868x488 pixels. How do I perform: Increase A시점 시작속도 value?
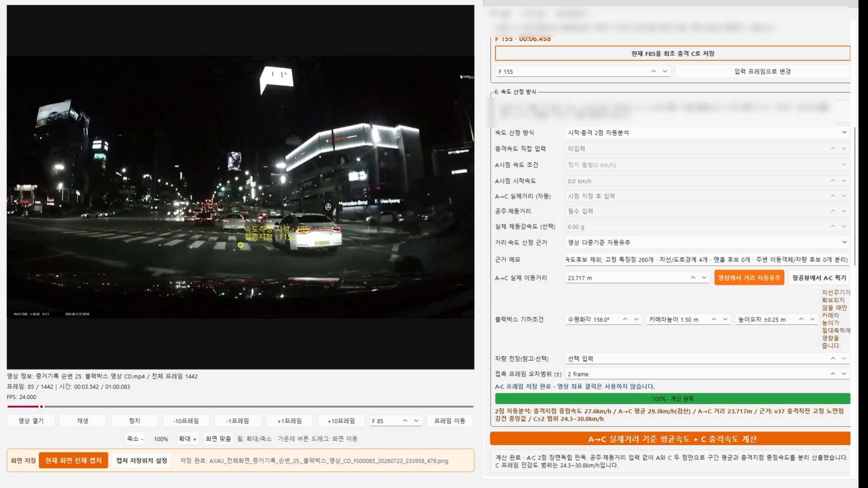coord(833,181)
